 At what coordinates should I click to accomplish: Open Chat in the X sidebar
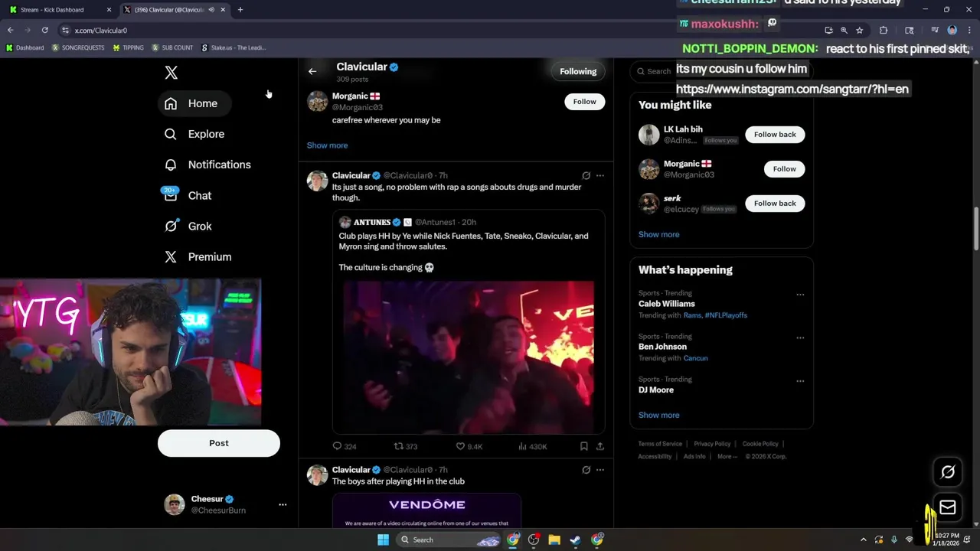pos(188,195)
